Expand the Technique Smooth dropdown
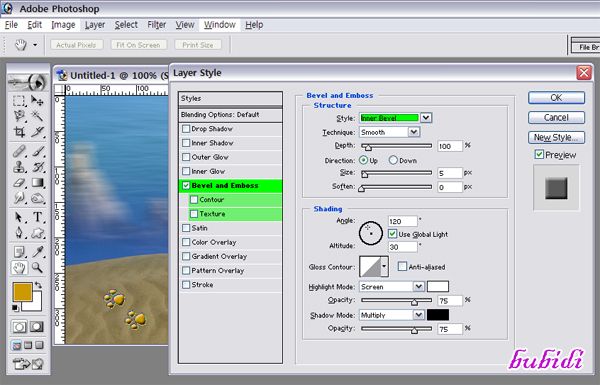Viewport: 600px width, 385px height. (x=414, y=132)
